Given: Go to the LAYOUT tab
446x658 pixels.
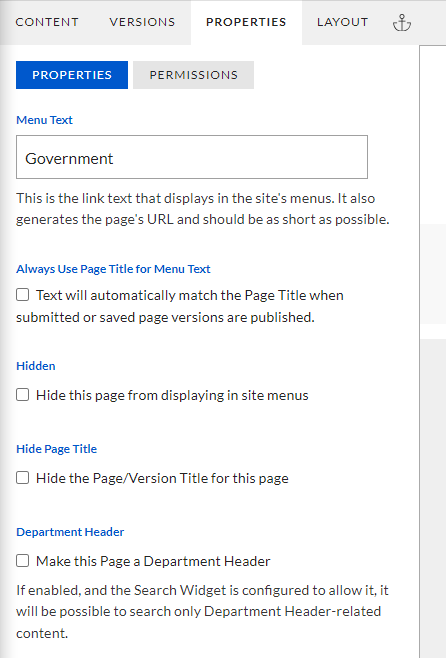Looking at the screenshot, I should [x=342, y=22].
